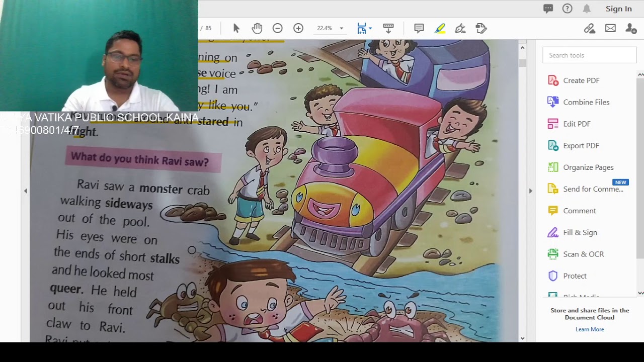This screenshot has width=644, height=362.
Task: Open the Edit PDF tool
Action: (577, 124)
